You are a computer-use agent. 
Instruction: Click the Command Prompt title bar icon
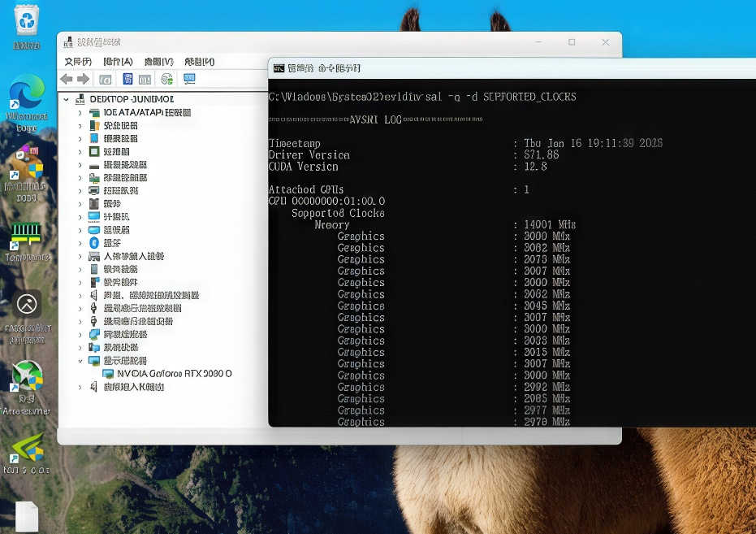(x=277, y=68)
